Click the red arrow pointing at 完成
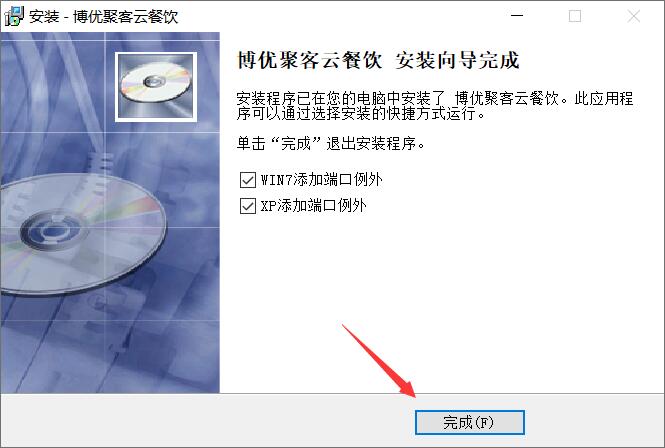Viewport: 665px width, 448px height. [x=379, y=361]
